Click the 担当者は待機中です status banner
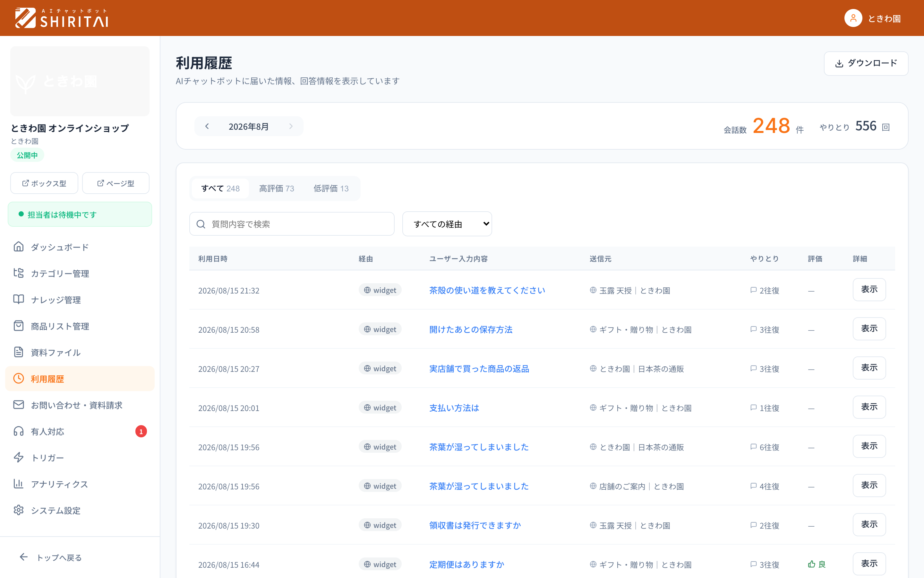 pyautogui.click(x=80, y=215)
